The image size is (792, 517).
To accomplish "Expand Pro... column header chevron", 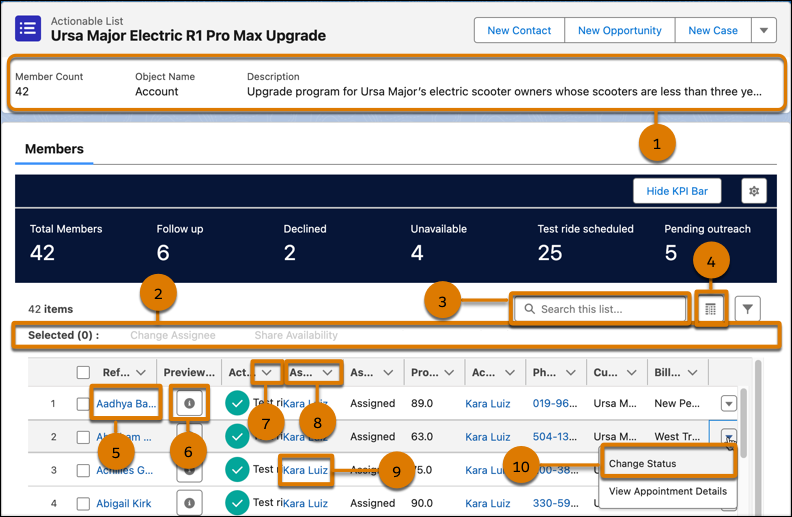I will pyautogui.click(x=449, y=373).
